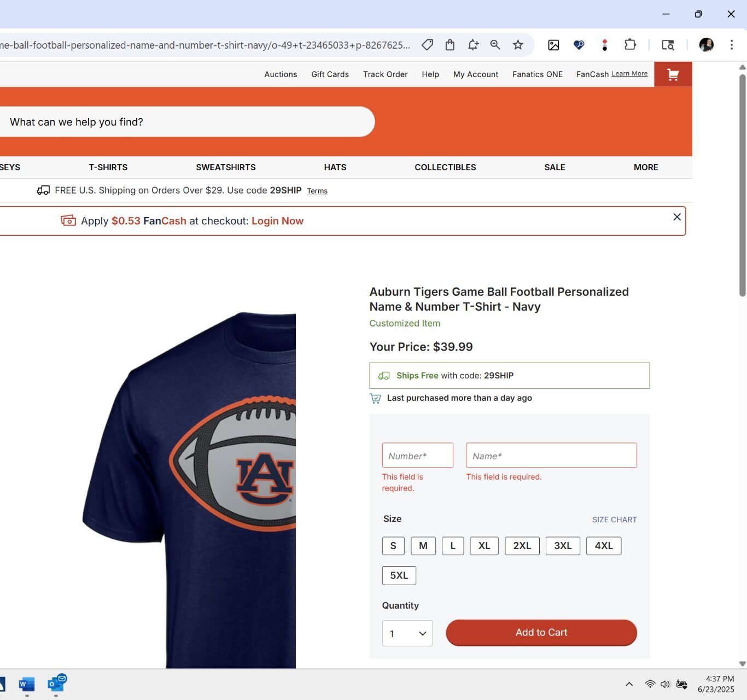Focus the 'What can we help you find?' search box

tap(186, 121)
